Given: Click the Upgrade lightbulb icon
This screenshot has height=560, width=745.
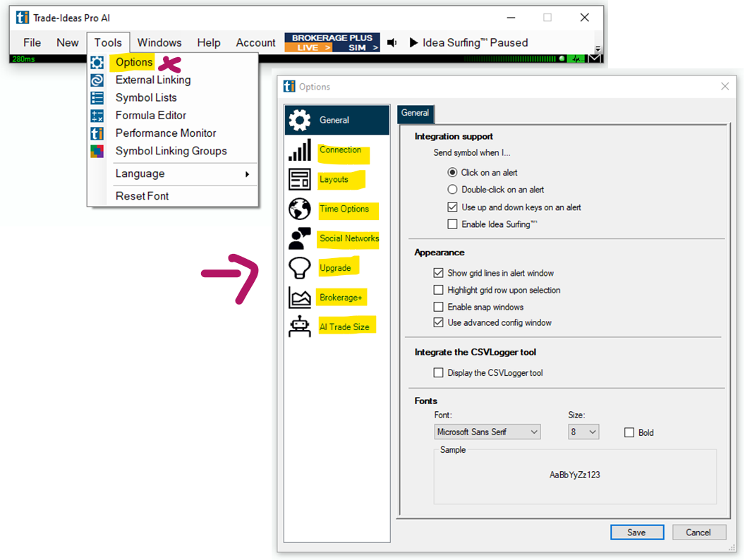Looking at the screenshot, I should click(x=300, y=268).
